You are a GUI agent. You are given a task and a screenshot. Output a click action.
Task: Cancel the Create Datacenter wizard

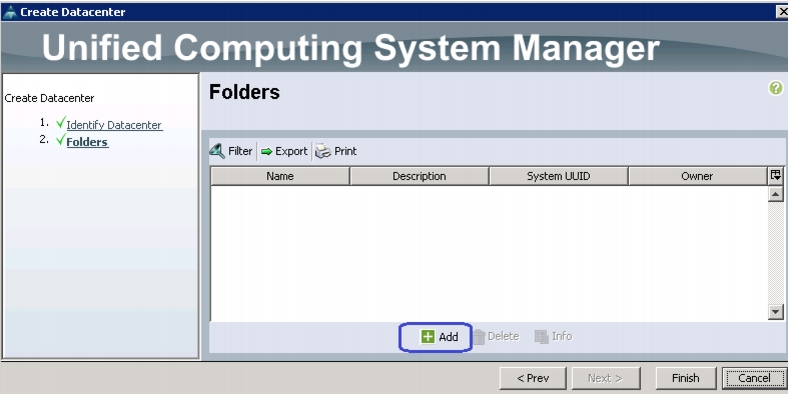click(x=754, y=378)
